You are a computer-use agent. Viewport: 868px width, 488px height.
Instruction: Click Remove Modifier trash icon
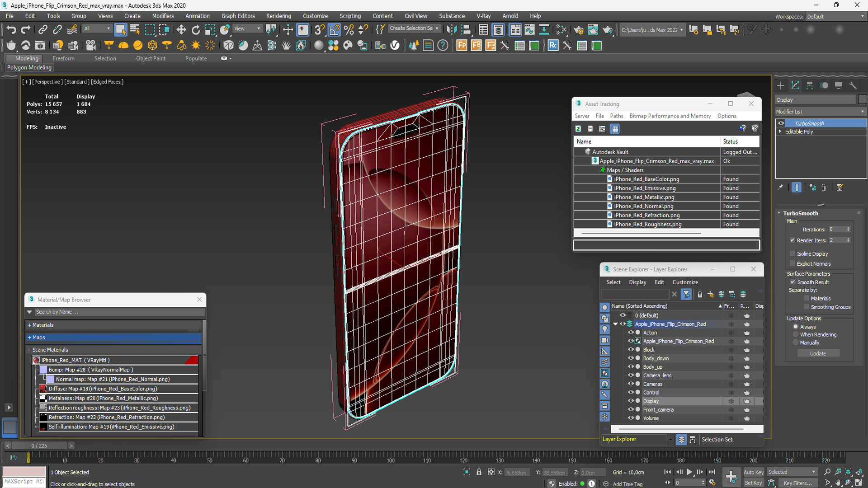(x=824, y=188)
